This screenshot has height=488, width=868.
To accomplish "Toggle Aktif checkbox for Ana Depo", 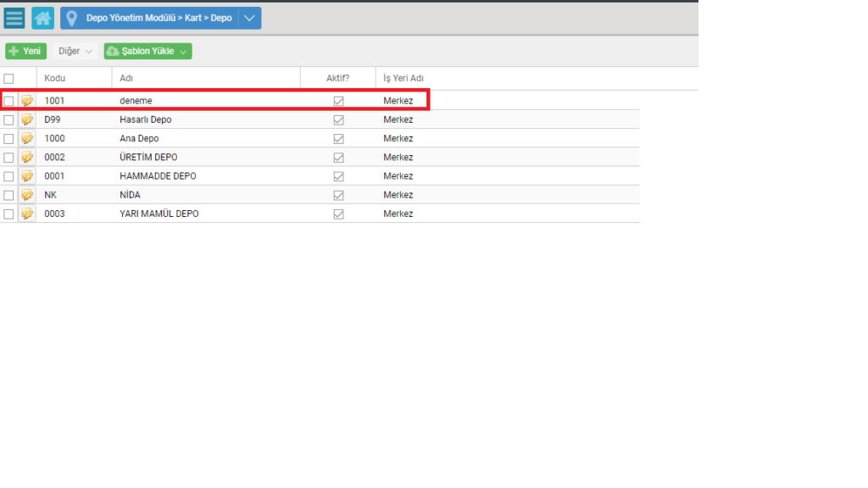I will click(338, 139).
